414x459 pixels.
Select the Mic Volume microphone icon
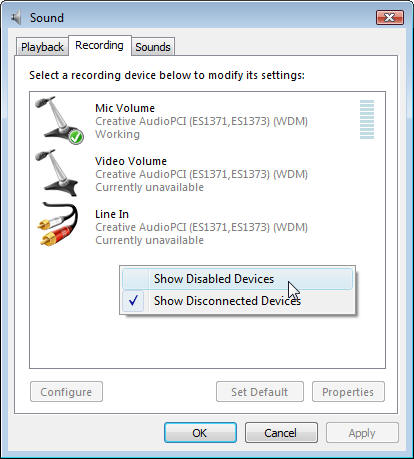60,120
